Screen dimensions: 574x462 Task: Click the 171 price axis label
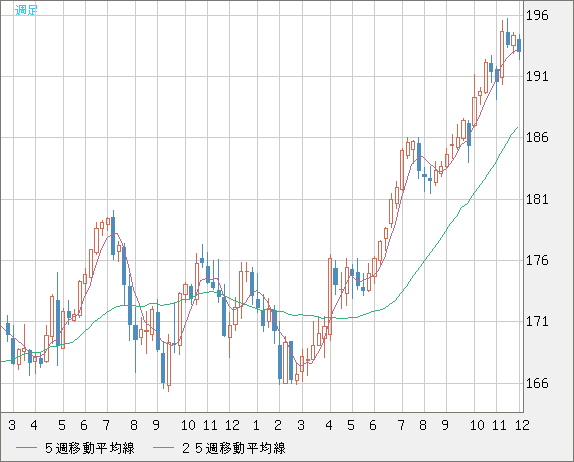pos(537,322)
